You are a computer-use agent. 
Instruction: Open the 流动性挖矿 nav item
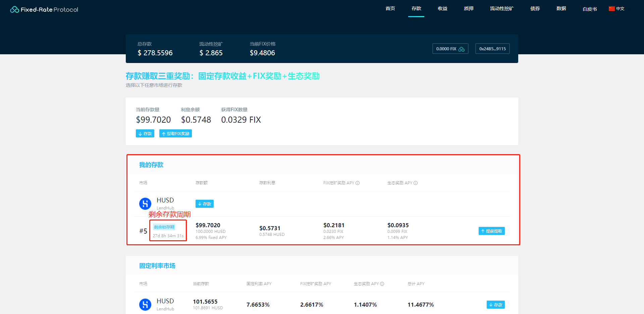[x=502, y=9]
